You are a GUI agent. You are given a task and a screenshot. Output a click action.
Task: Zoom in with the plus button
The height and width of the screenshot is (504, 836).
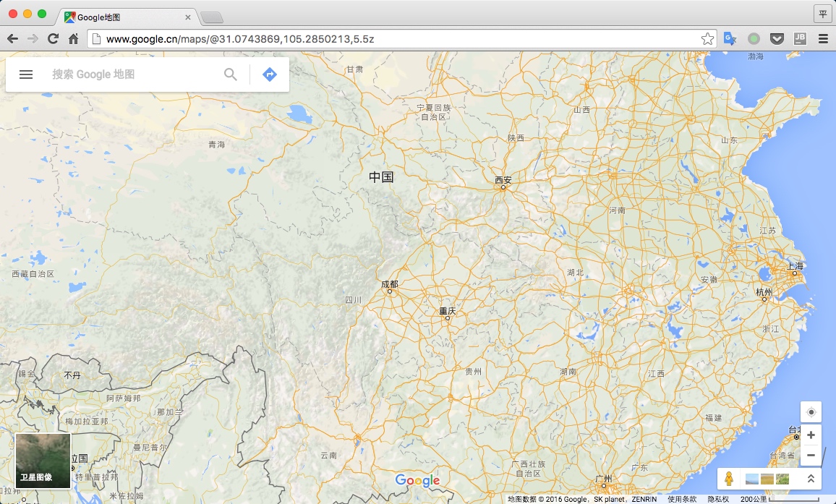click(811, 435)
